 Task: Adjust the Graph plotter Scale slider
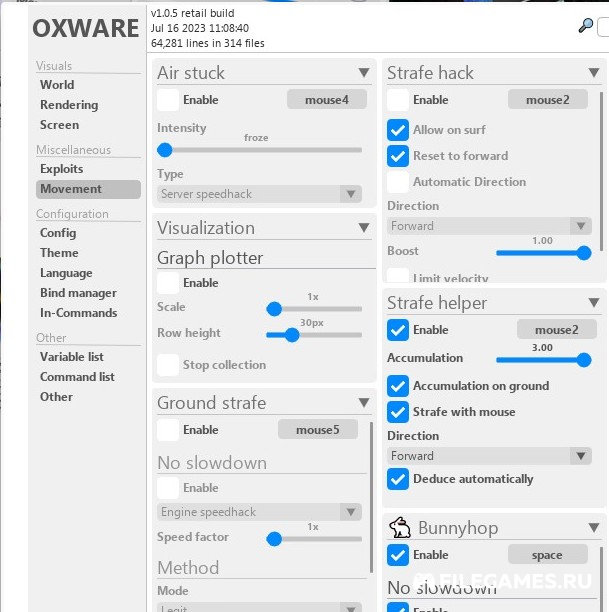point(314,309)
